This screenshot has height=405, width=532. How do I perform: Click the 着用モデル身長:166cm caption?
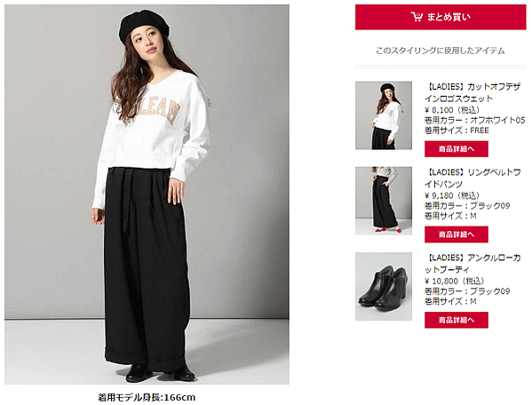(x=147, y=397)
